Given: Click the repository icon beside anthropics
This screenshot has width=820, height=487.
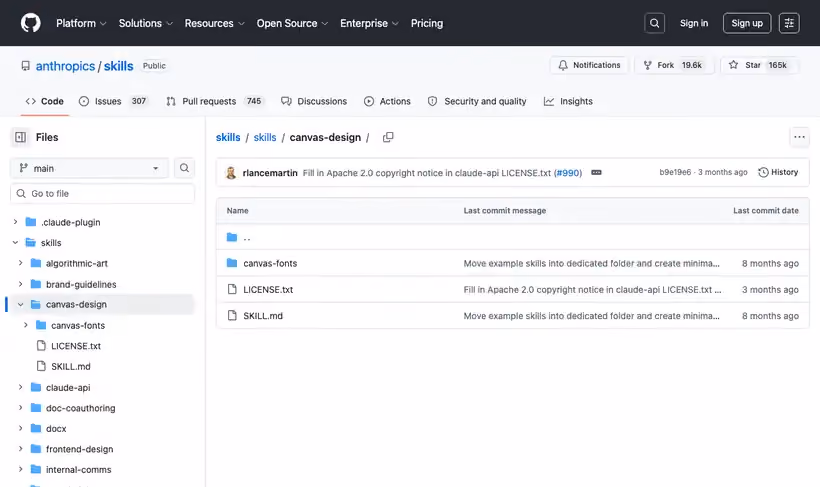Looking at the screenshot, I should point(26,66).
